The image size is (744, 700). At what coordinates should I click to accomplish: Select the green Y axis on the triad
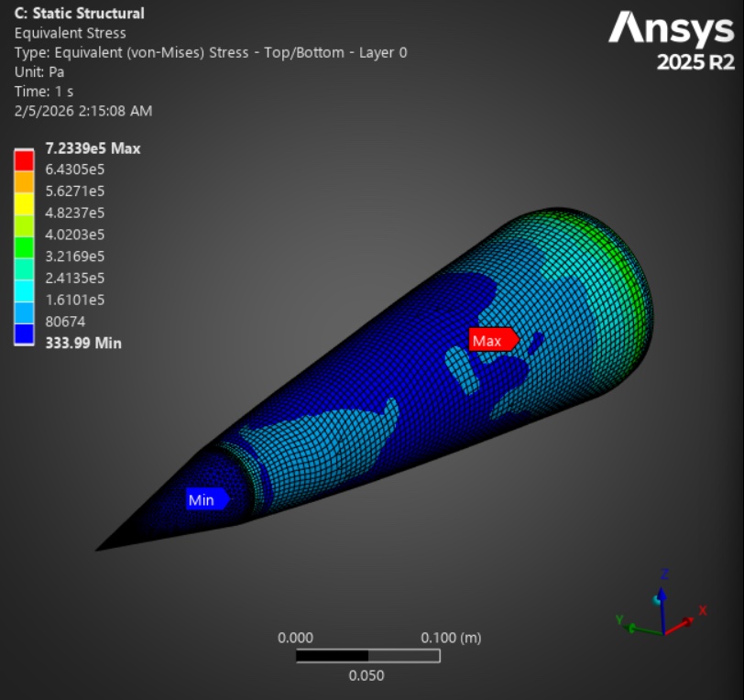point(631,626)
